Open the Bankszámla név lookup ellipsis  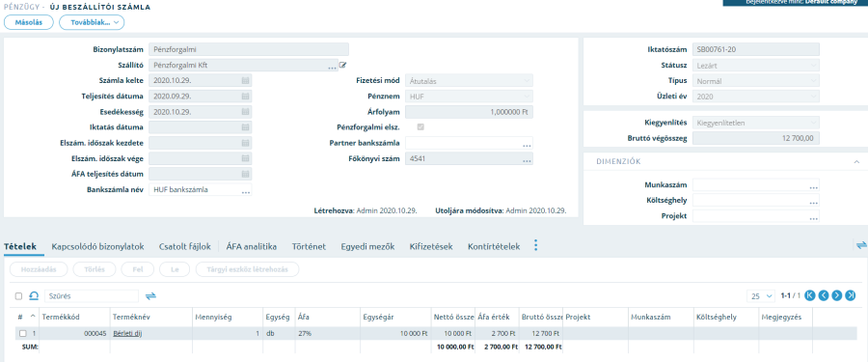tap(245, 191)
